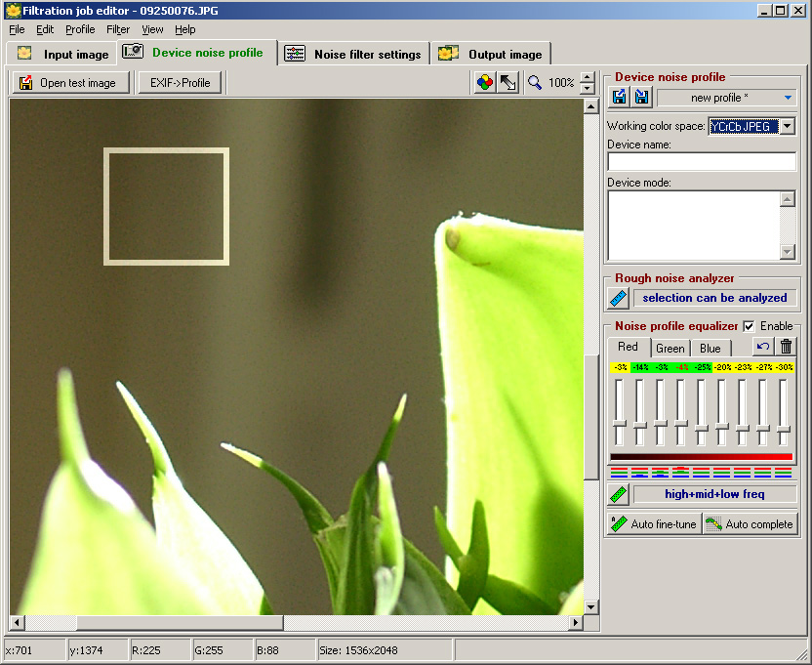Screen dimensions: 812x665
Task: Click the green ruler icon beside frequency label
Action: click(x=618, y=494)
